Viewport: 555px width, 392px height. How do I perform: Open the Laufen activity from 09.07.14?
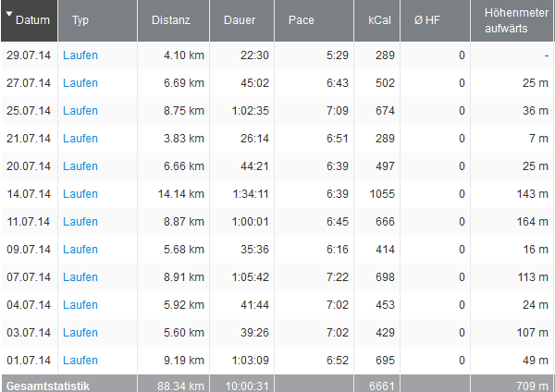pos(80,250)
